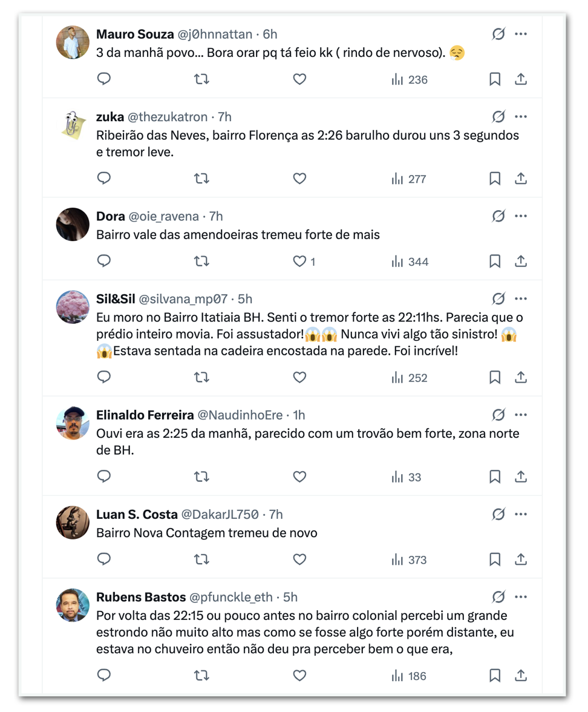This screenshot has width=588, height=712.
Task: View analytics on Rubens Bastos' tweet
Action: (x=409, y=676)
